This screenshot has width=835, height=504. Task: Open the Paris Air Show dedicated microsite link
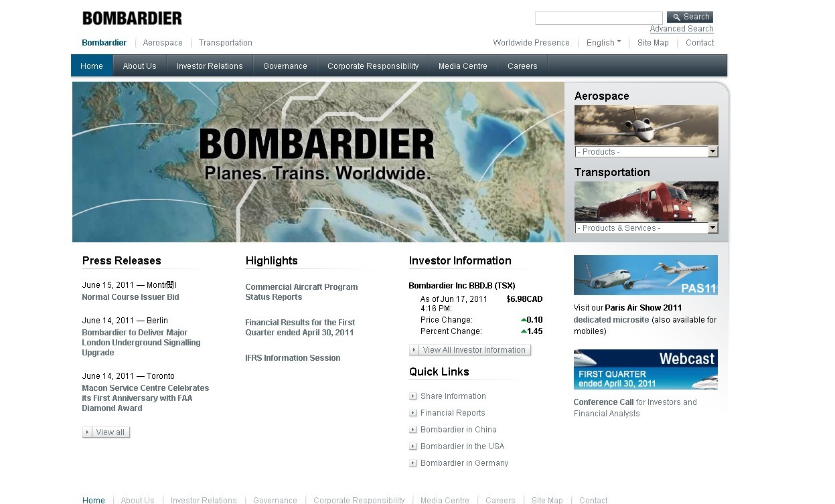pos(611,320)
